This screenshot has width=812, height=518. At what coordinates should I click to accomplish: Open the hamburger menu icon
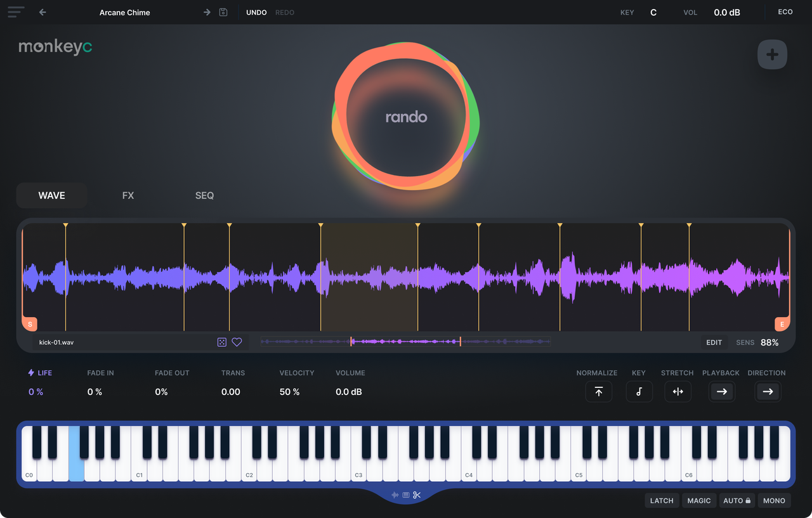[x=16, y=12]
